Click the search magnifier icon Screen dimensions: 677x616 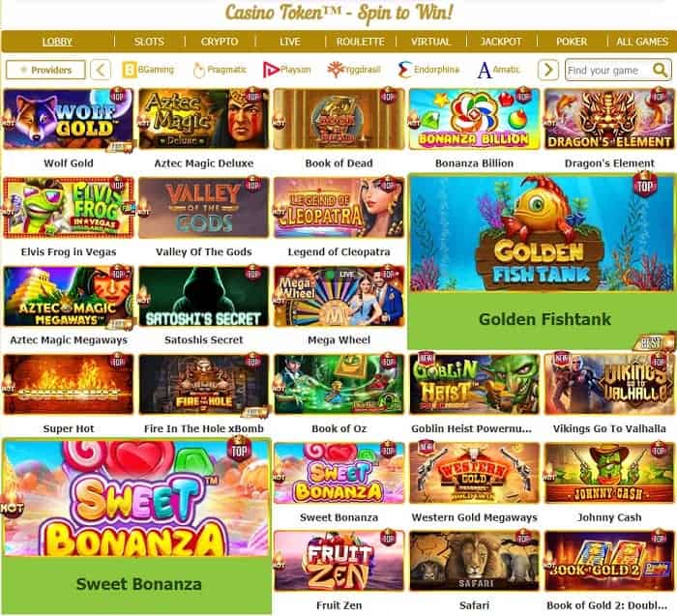click(660, 70)
